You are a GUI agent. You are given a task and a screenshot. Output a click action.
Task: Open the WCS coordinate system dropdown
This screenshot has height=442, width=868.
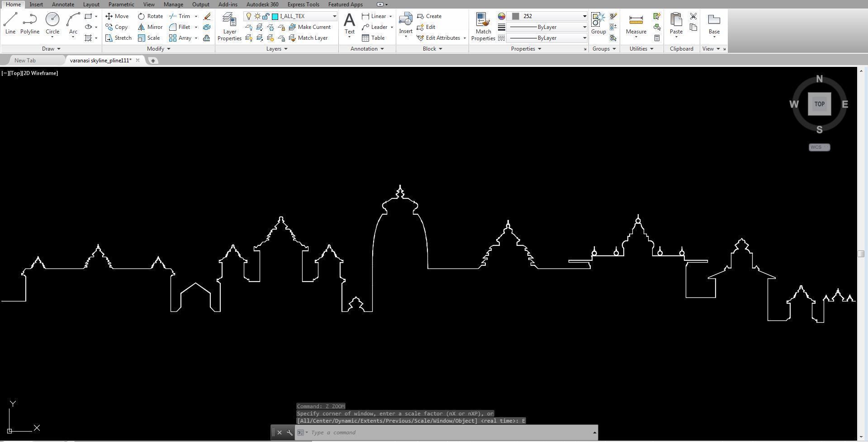pyautogui.click(x=819, y=147)
